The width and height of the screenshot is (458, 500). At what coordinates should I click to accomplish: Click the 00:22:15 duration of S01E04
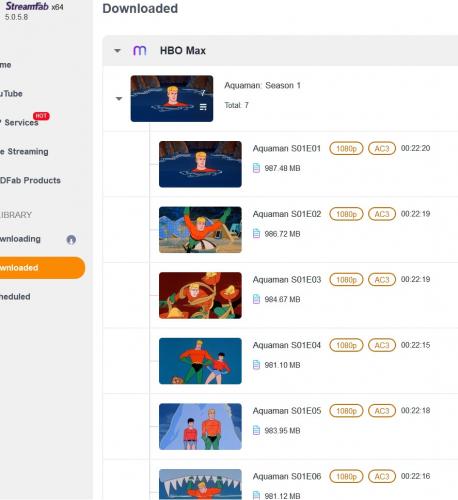[415, 345]
